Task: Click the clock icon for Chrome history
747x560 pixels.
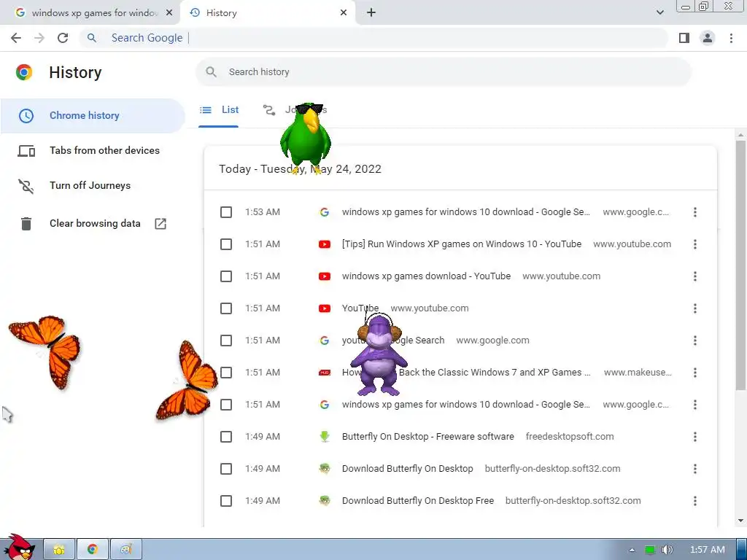Action: tap(26, 116)
